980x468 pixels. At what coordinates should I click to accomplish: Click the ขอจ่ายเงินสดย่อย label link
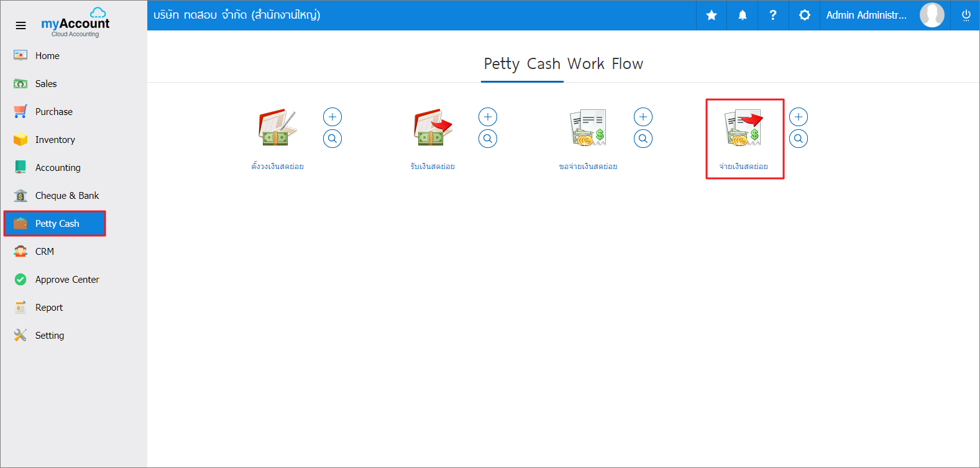pos(588,166)
